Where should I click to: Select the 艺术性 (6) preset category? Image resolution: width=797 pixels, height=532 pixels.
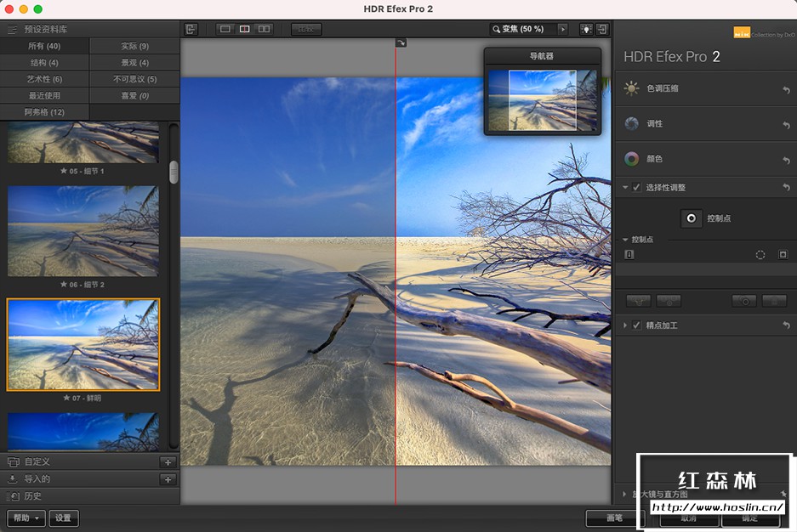pyautogui.click(x=44, y=79)
